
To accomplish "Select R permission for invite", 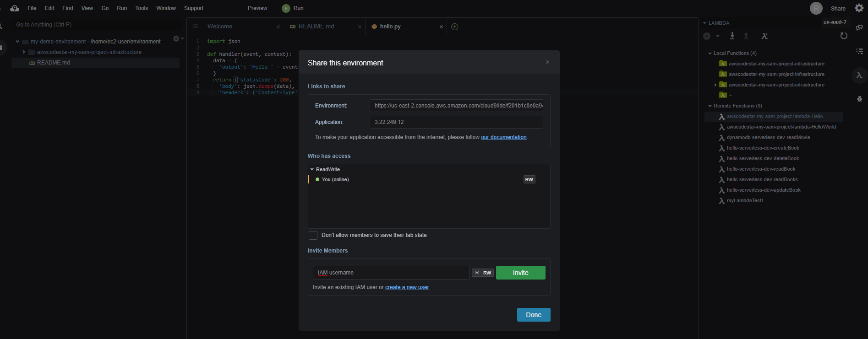I will pyautogui.click(x=477, y=273).
